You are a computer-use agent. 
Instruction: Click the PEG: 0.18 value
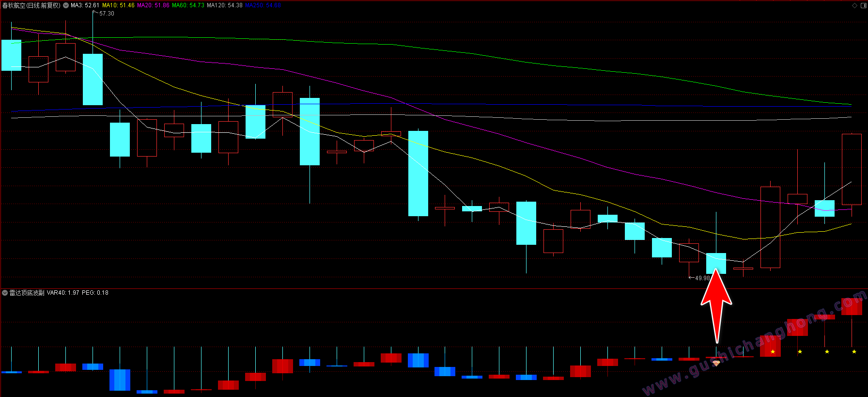[x=95, y=293]
